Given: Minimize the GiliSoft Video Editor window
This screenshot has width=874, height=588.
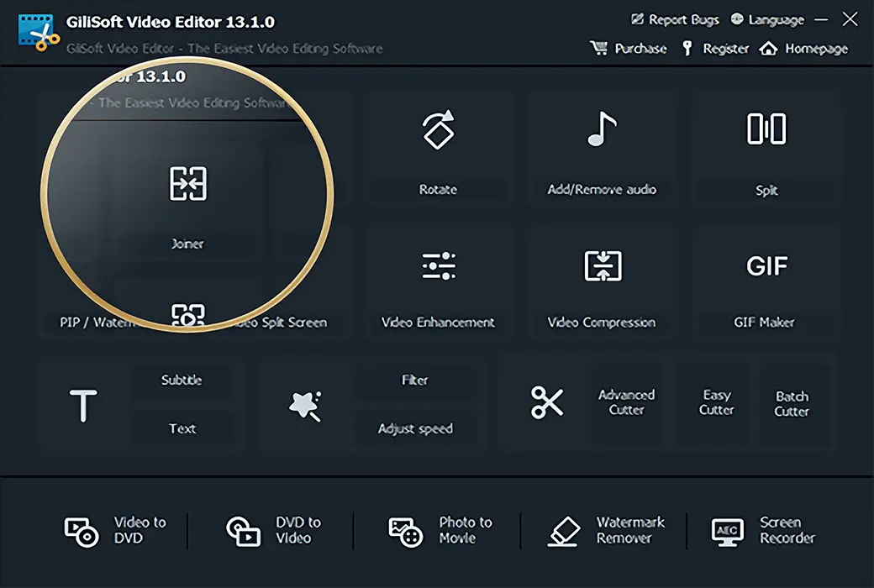Looking at the screenshot, I should pyautogui.click(x=821, y=19).
